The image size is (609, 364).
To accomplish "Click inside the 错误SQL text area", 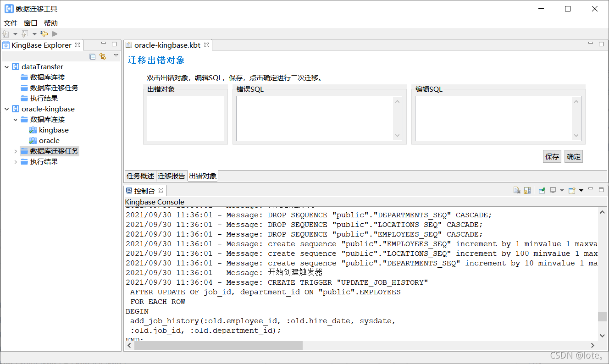I will pyautogui.click(x=315, y=118).
